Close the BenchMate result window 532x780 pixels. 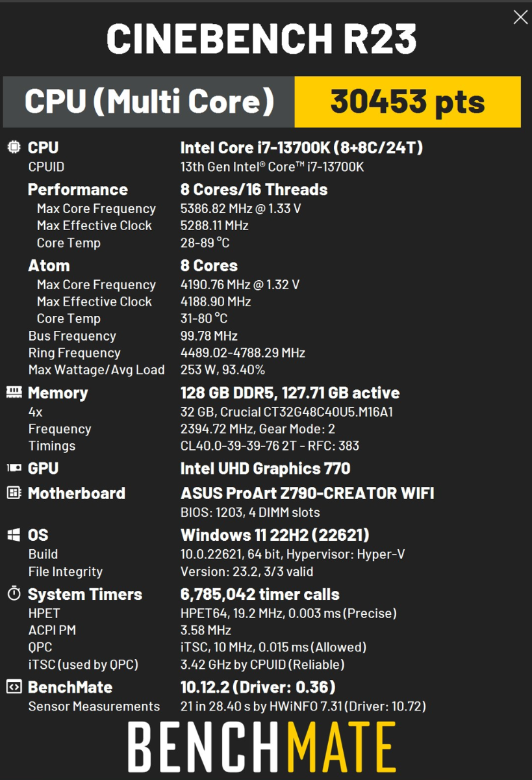(520, 18)
